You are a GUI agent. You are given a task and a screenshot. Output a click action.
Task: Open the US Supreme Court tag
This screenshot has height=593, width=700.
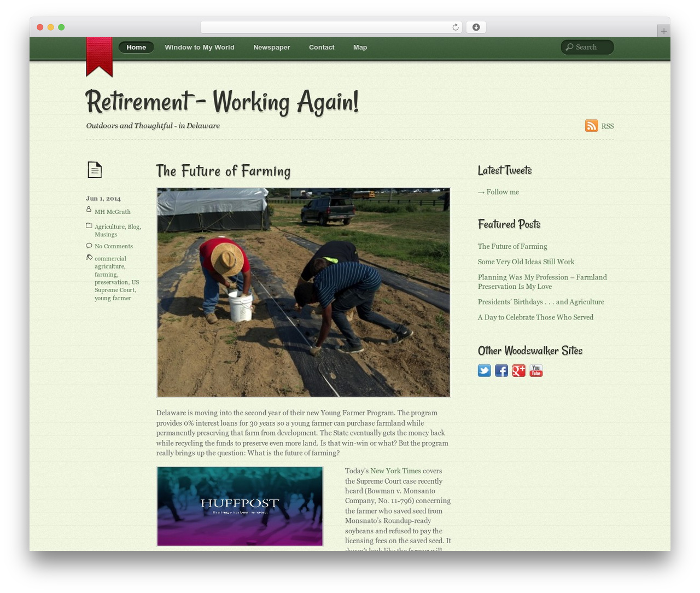click(117, 286)
